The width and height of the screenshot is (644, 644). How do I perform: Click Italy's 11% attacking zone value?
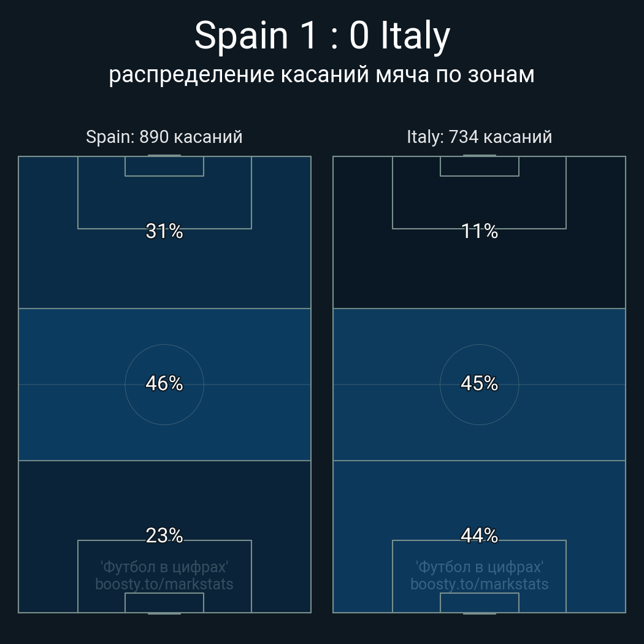[x=479, y=231]
